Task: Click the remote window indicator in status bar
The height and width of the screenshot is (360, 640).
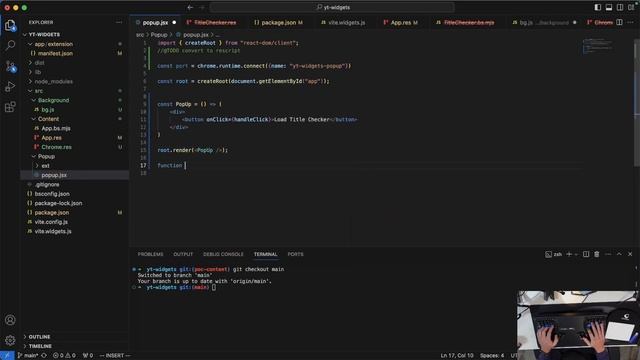Action: coord(7,356)
